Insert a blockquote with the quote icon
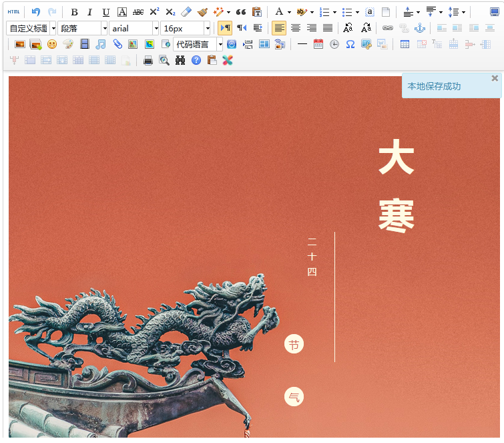504x443 pixels. 241,12
